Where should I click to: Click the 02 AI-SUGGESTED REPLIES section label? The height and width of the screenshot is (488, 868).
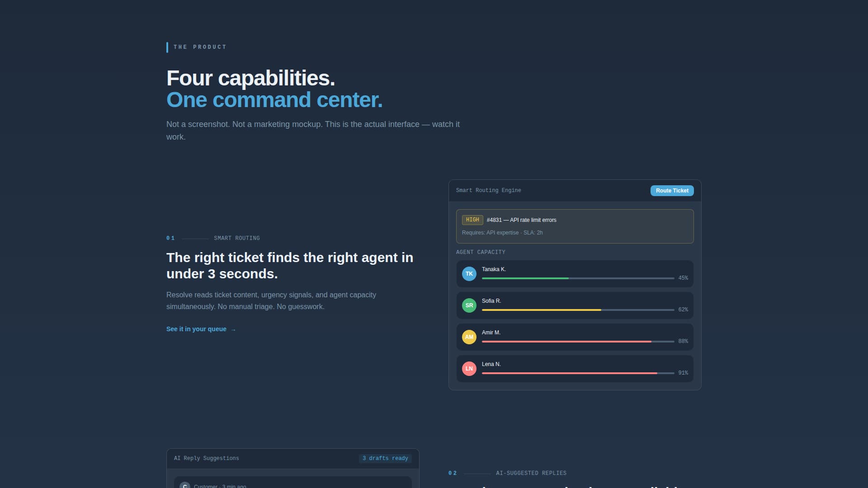pos(507,473)
